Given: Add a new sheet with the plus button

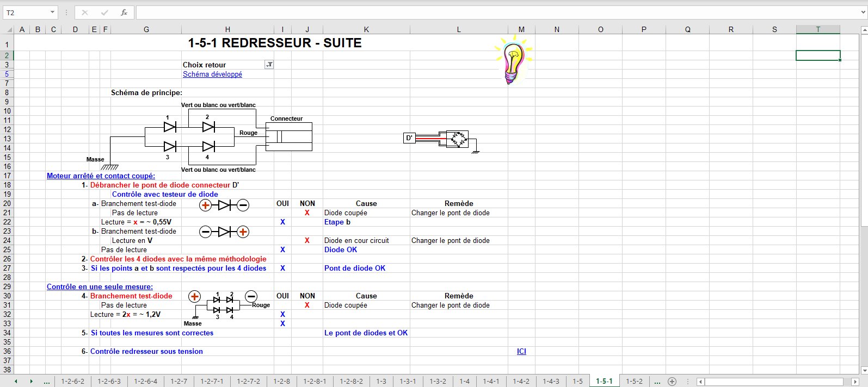Looking at the screenshot, I should click(x=672, y=381).
